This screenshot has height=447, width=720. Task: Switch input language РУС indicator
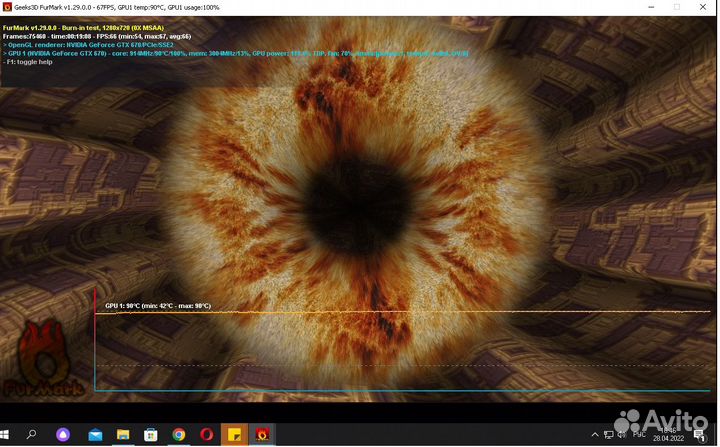pyautogui.click(x=639, y=435)
